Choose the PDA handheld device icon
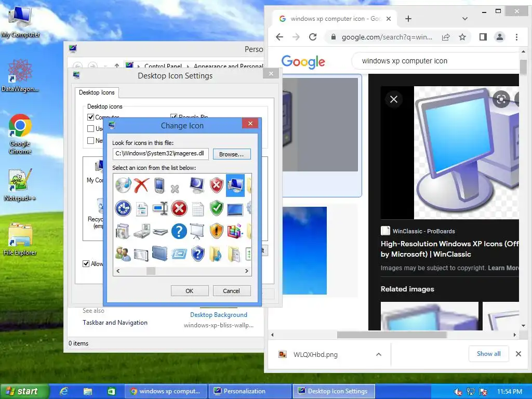 tap(159, 185)
